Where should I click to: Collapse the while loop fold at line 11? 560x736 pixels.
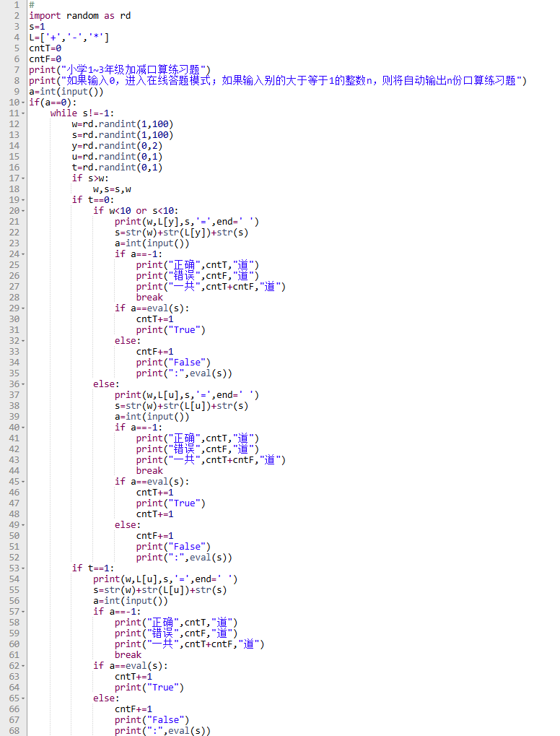23,113
